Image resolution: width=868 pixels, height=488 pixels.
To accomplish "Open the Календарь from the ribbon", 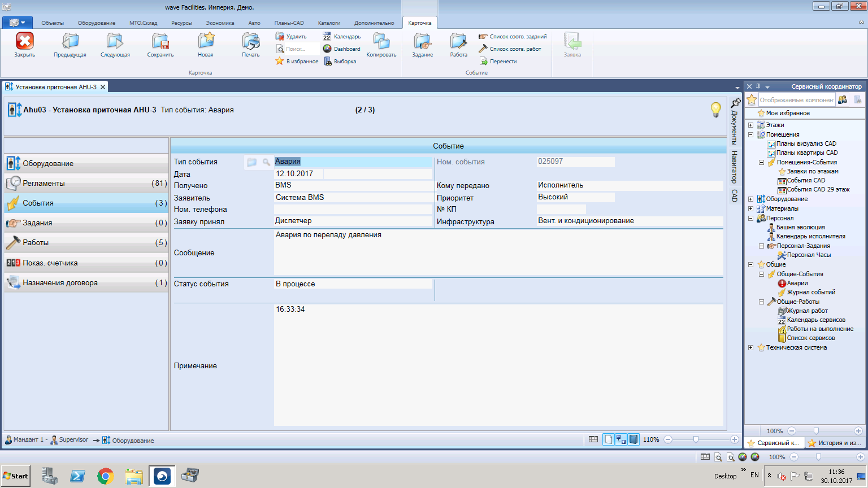I will point(341,36).
